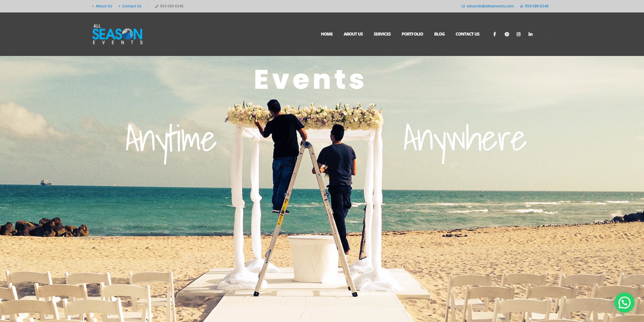The image size is (644, 322).
Task: Open the LinkedIn social icon
Action: [530, 34]
